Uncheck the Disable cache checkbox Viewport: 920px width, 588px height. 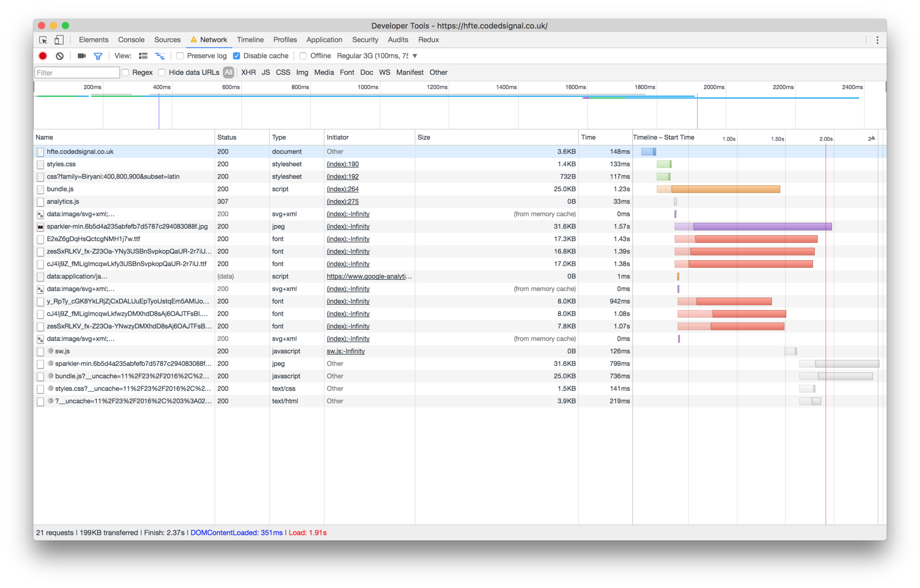(237, 56)
